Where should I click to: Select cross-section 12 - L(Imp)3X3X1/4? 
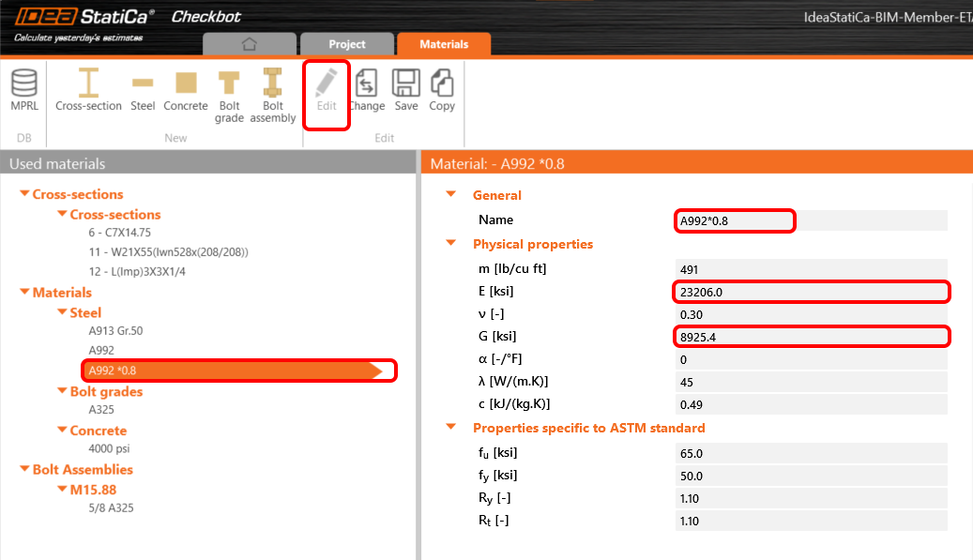(137, 272)
